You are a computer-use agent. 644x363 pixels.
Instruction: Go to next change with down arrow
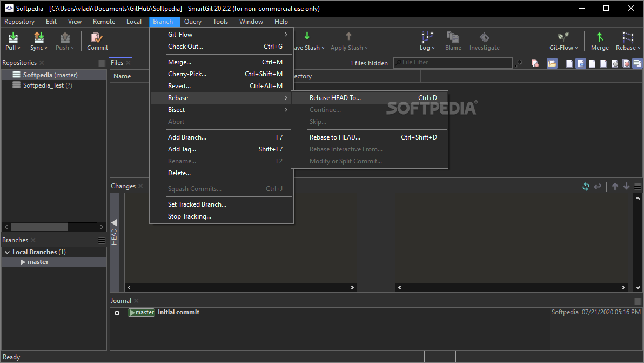point(626,187)
